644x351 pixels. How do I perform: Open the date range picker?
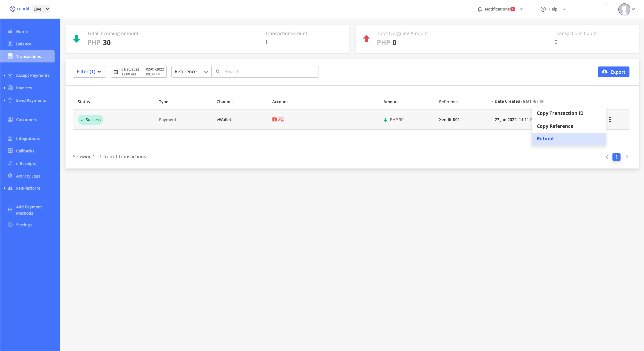pos(139,72)
